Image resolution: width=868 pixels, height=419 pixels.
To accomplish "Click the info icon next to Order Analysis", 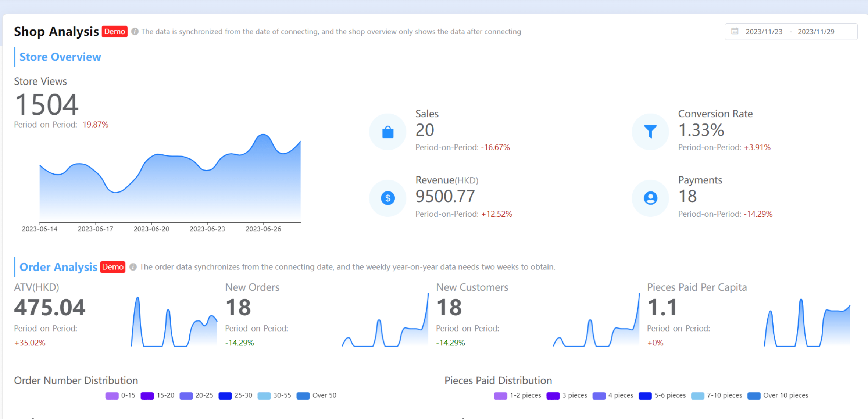I will click(133, 267).
